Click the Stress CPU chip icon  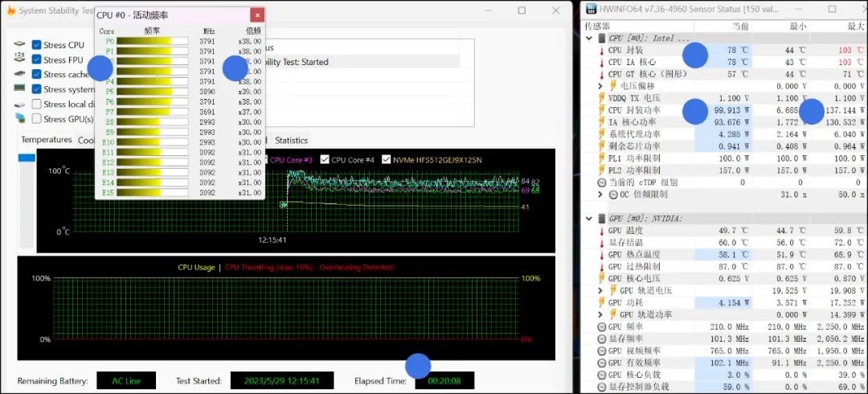(x=19, y=45)
